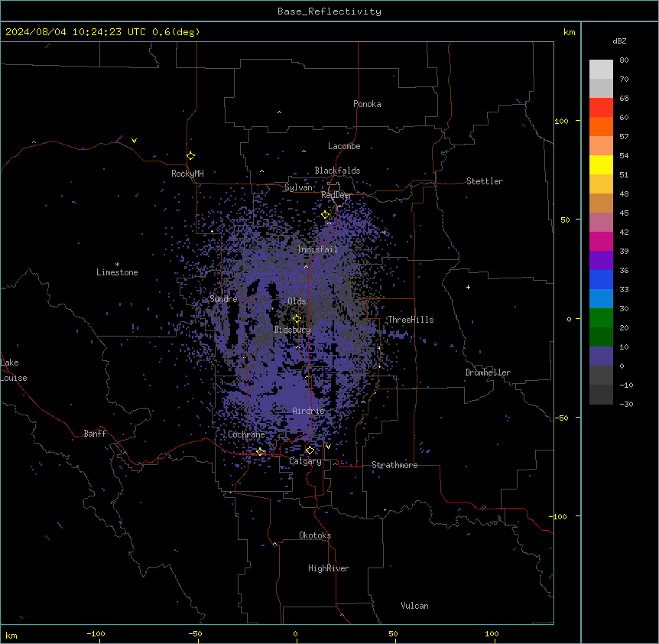Screen dimensions: 659x644
Task: Click the yellow diamond marker south of RedDeer
Action: (x=326, y=215)
